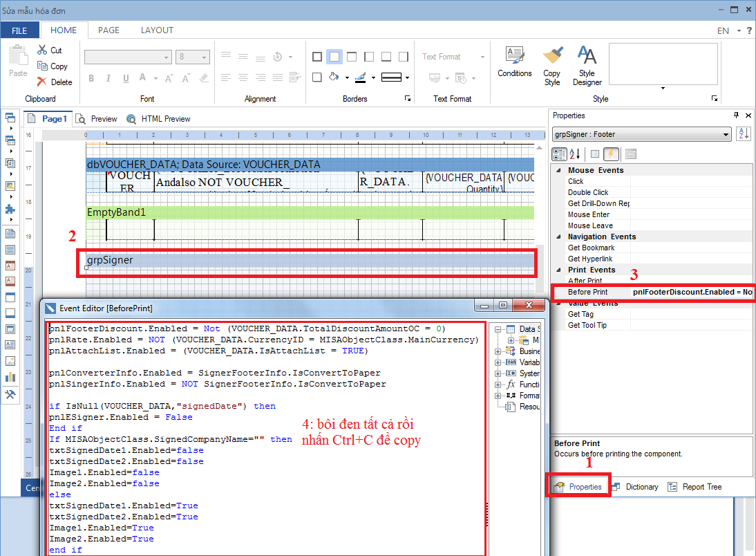Toggle the right border button
The height and width of the screenshot is (556, 756).
click(404, 57)
